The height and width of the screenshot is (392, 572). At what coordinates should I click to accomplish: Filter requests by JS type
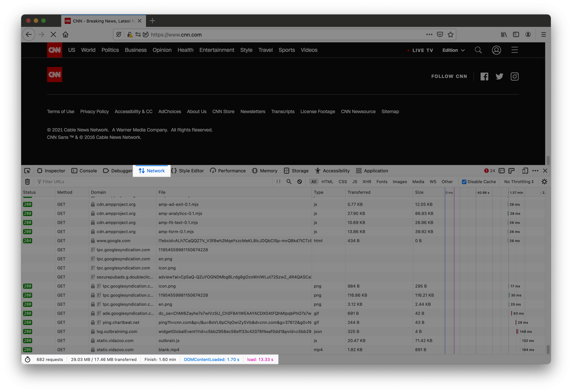point(354,182)
